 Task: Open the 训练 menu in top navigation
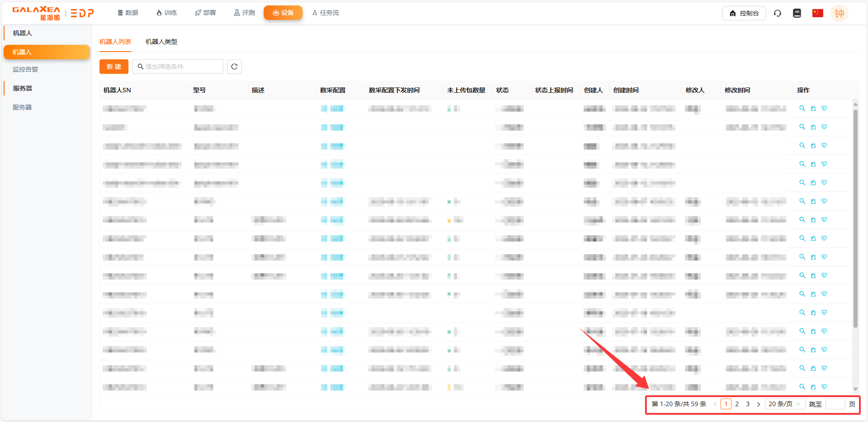point(166,13)
